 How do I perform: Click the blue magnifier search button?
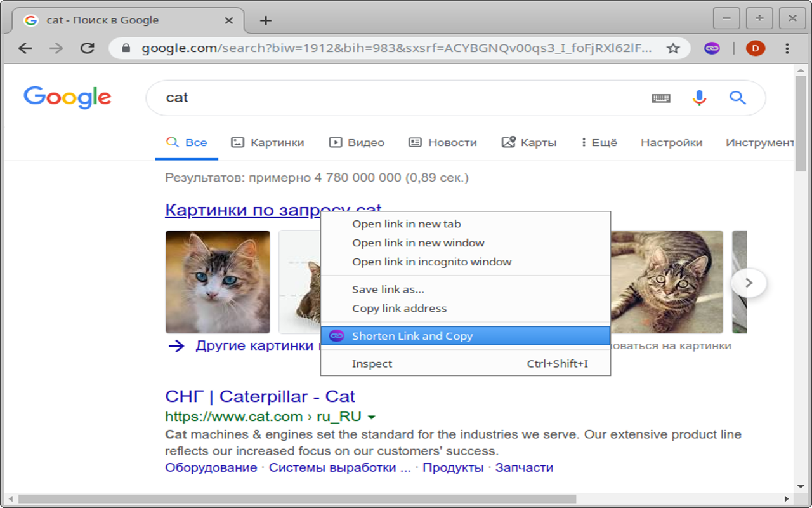[737, 98]
